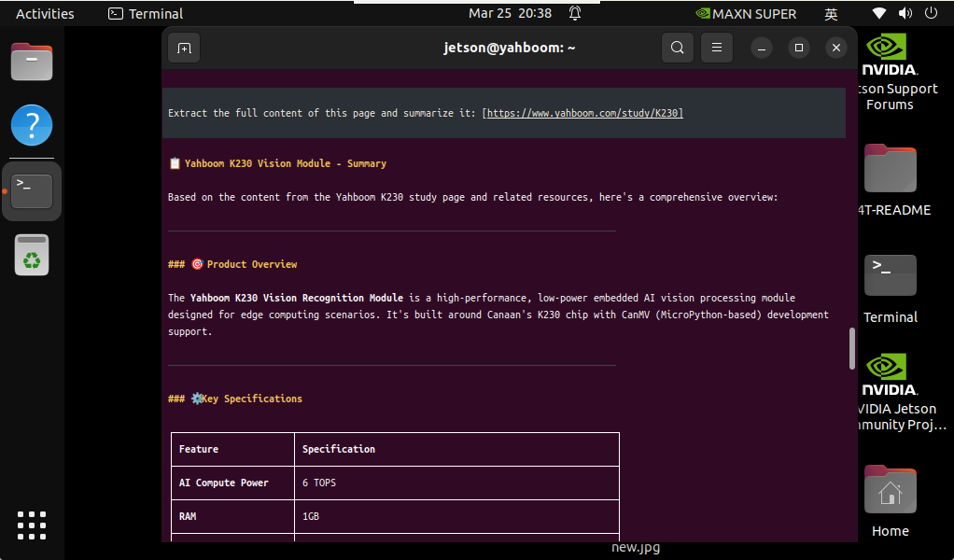Launch the Help app from the dock
954x560 pixels.
click(32, 125)
